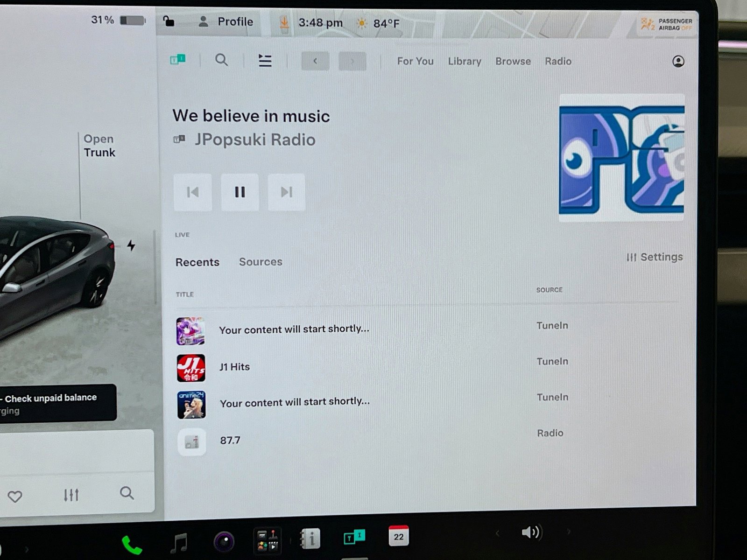Open the Camera app in the dock
The image size is (747, 560).
[224, 542]
